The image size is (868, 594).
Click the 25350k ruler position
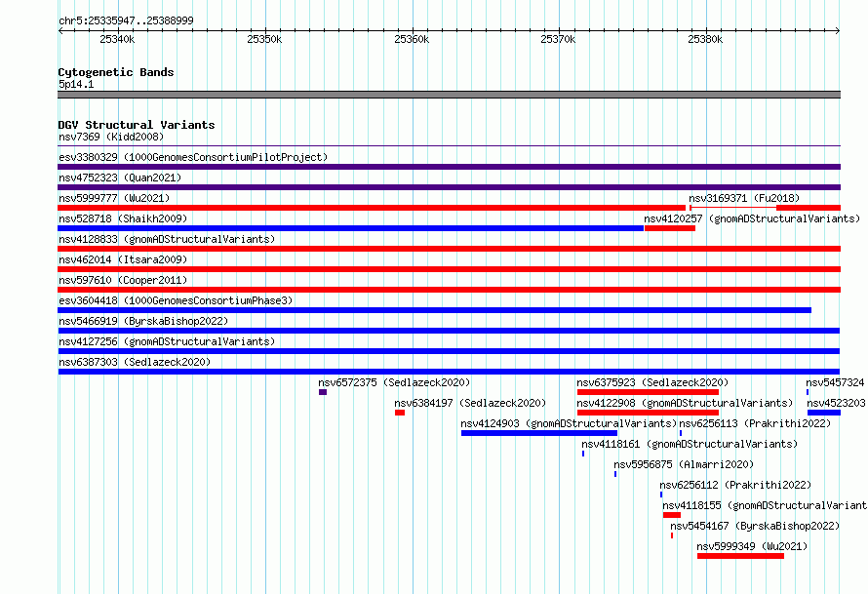264,39
